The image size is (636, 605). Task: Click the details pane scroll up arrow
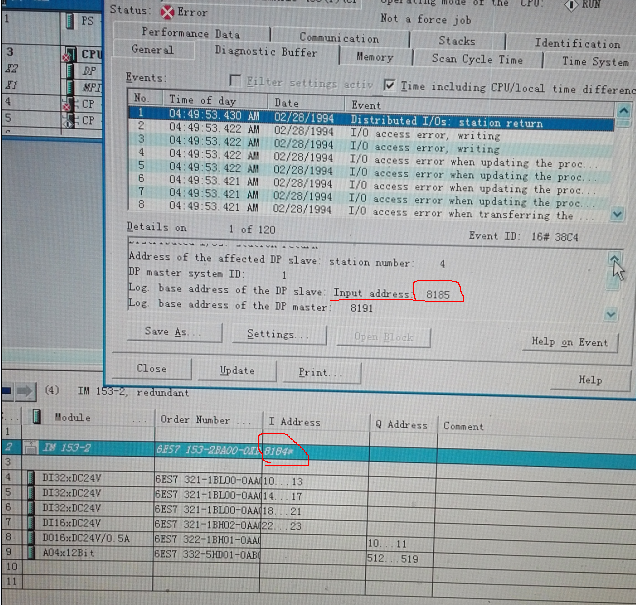pos(614,258)
